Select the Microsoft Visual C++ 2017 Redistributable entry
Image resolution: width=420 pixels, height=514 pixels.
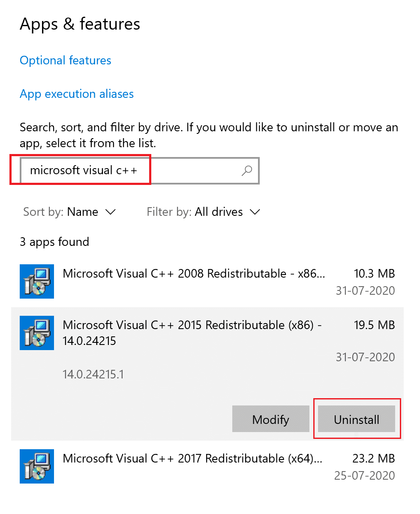193,466
